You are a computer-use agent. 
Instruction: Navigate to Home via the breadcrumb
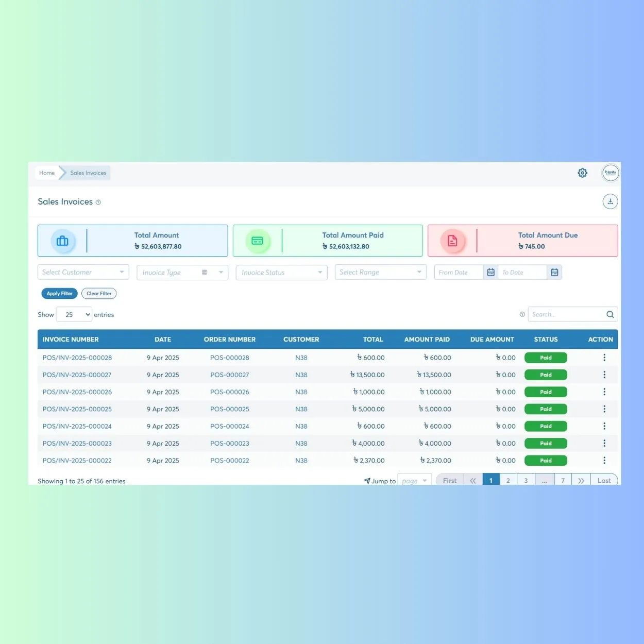(x=47, y=173)
